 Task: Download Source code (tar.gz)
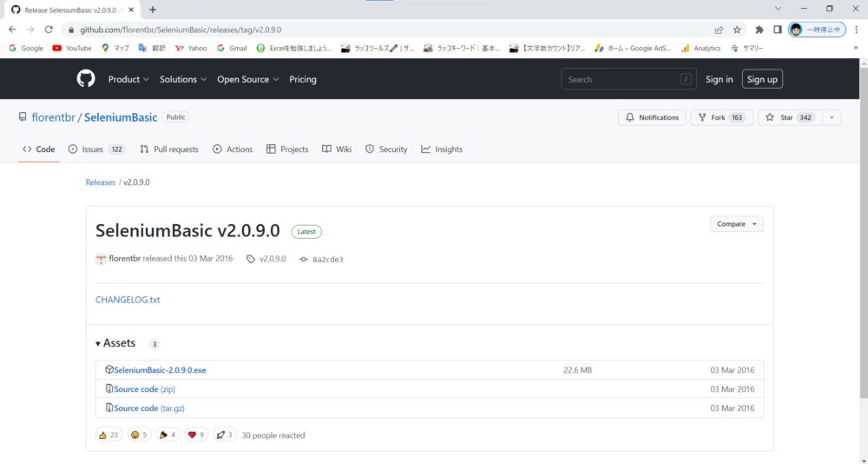[149, 408]
